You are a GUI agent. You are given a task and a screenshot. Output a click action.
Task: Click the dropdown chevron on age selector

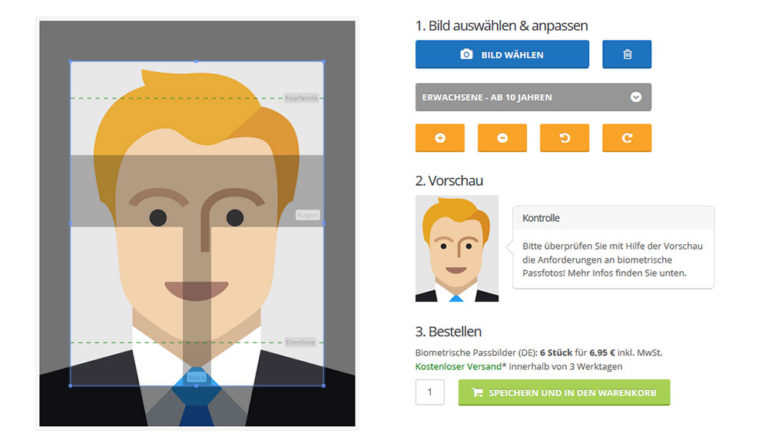pos(636,97)
